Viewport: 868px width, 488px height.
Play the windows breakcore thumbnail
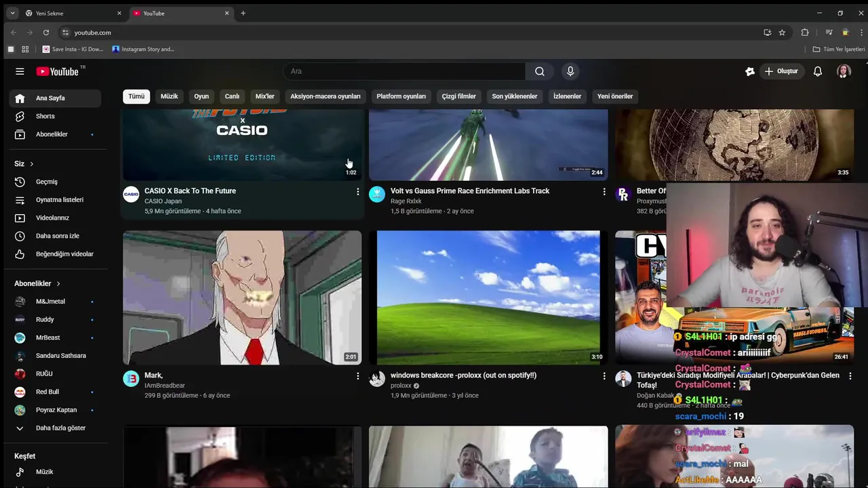[488, 298]
